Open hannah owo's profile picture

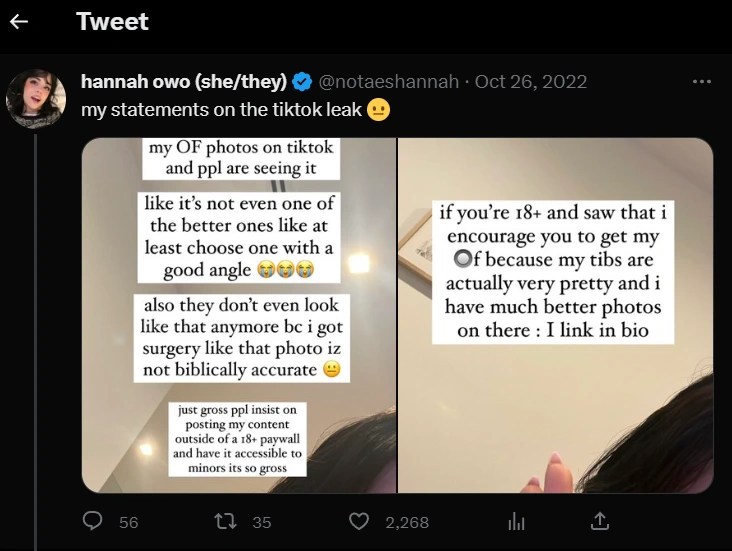(36, 99)
